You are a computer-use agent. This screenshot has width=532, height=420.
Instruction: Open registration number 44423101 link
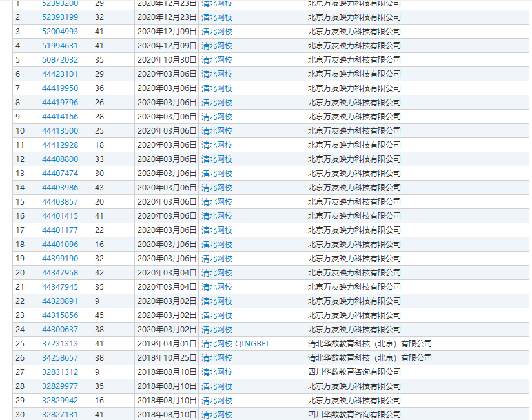[x=60, y=74]
